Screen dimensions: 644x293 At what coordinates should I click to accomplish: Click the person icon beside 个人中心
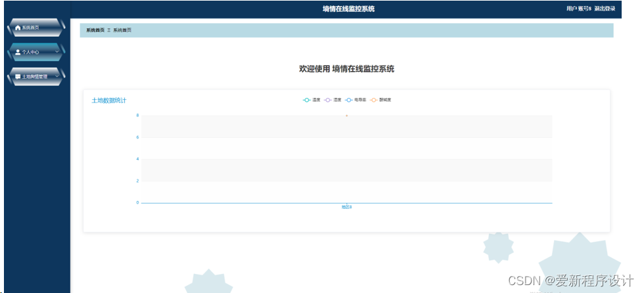coord(18,52)
